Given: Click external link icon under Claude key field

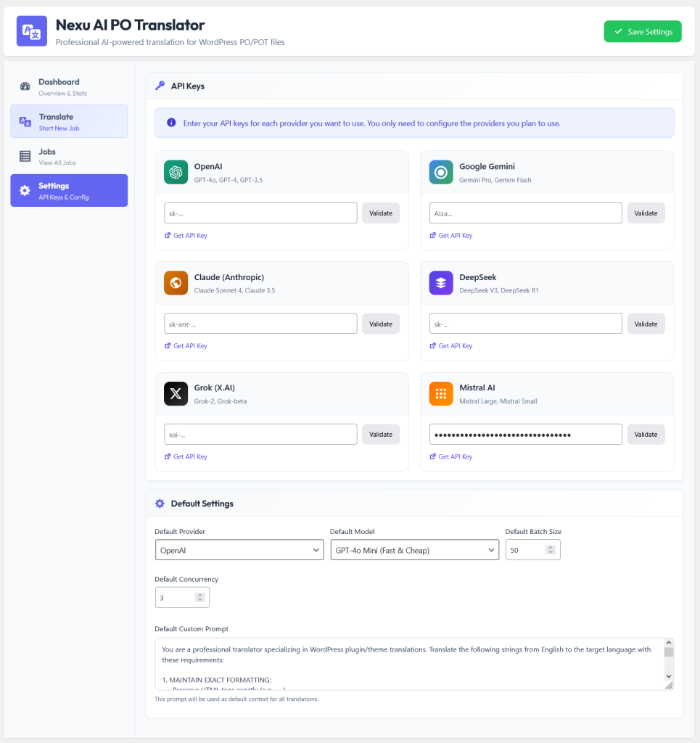Looking at the screenshot, I should (167, 346).
